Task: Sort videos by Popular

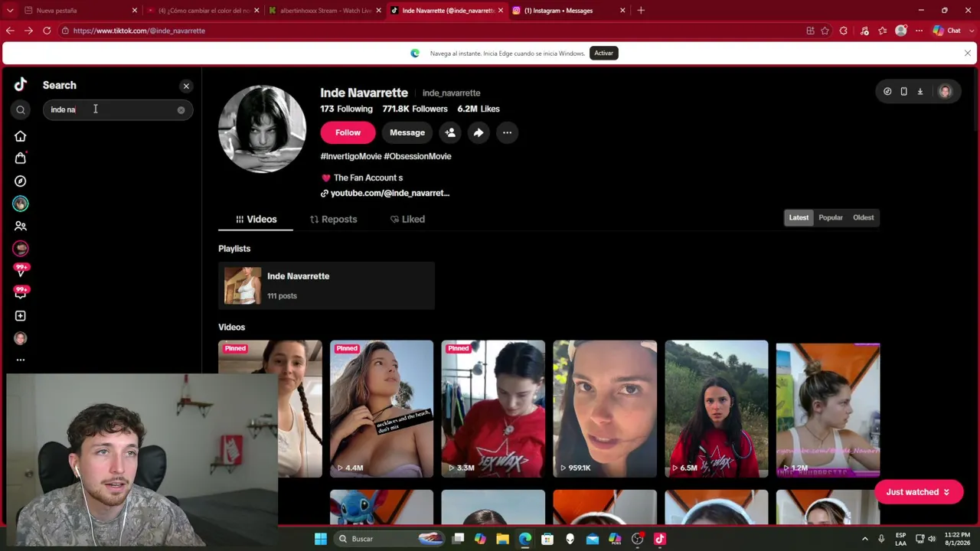Action: pyautogui.click(x=831, y=217)
